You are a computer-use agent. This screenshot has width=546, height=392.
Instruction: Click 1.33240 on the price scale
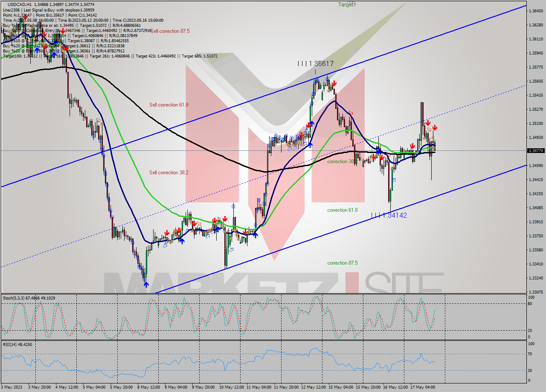[536, 278]
